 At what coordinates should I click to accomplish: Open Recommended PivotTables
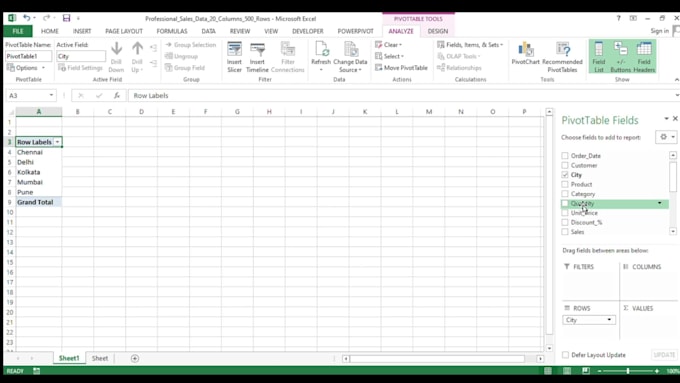click(x=562, y=57)
